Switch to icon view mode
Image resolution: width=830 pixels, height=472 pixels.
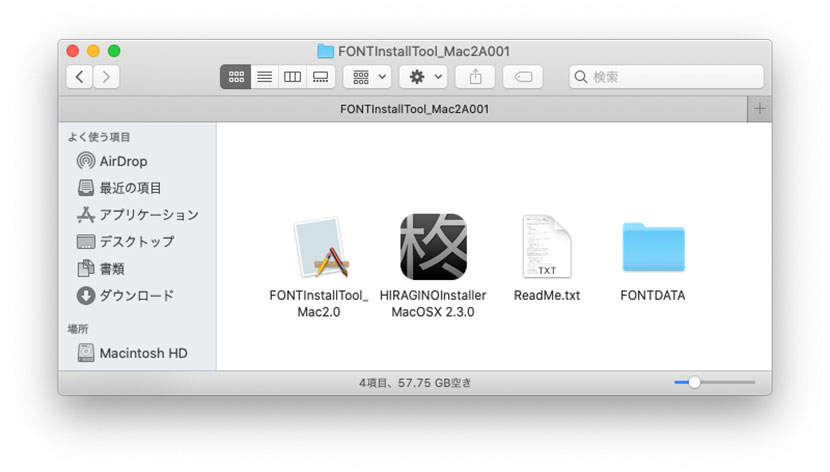point(236,77)
